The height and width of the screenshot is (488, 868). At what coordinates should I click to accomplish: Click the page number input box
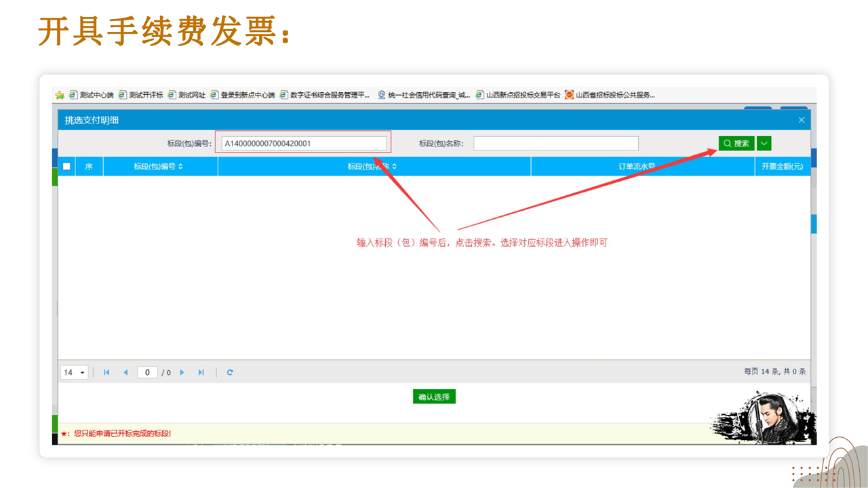(x=147, y=372)
